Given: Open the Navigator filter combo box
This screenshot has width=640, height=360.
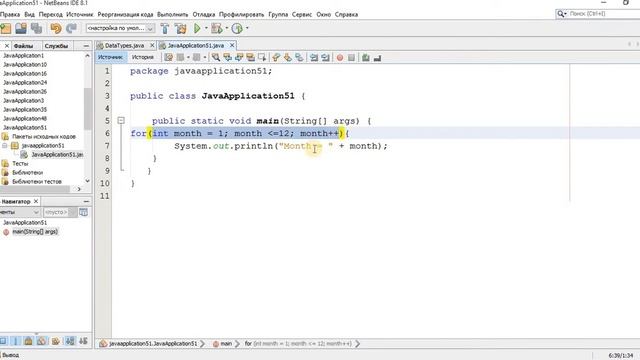Looking at the screenshot, I should 60,212.
